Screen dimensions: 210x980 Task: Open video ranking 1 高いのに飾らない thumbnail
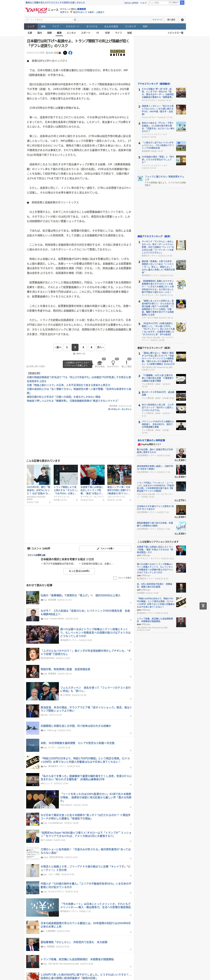click(181, 356)
